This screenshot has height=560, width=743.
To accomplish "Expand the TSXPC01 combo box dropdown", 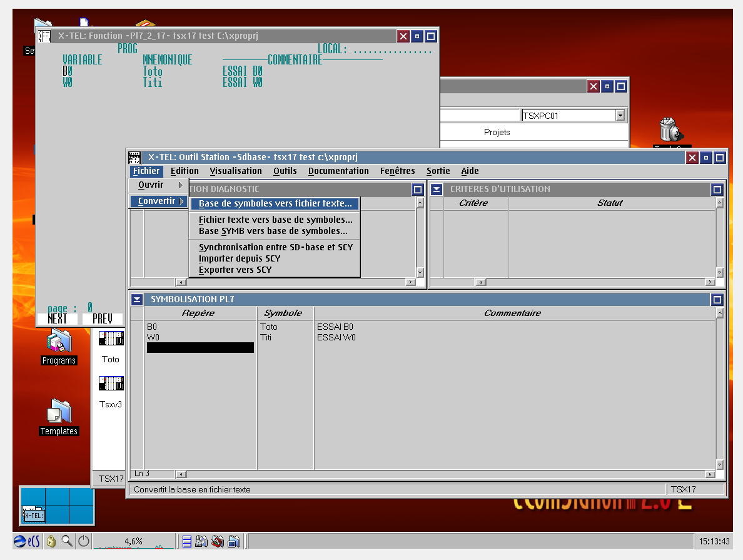I will (620, 115).
